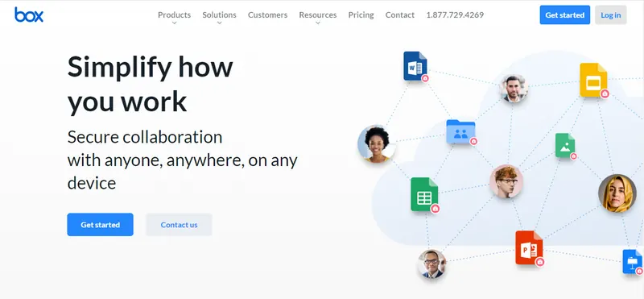Click the woman in yellow headscarf avatar
The height and width of the screenshot is (299, 644).
pyautogui.click(x=617, y=193)
